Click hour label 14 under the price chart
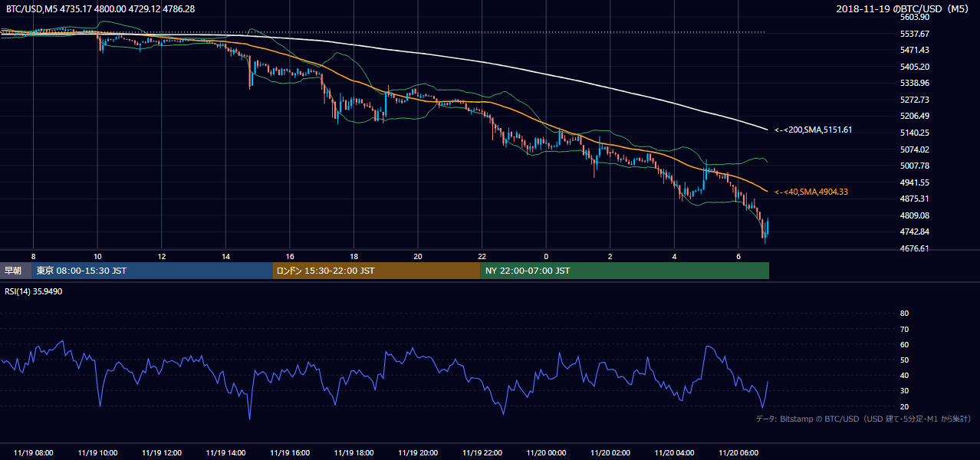This screenshot has width=980, height=460. [x=225, y=255]
